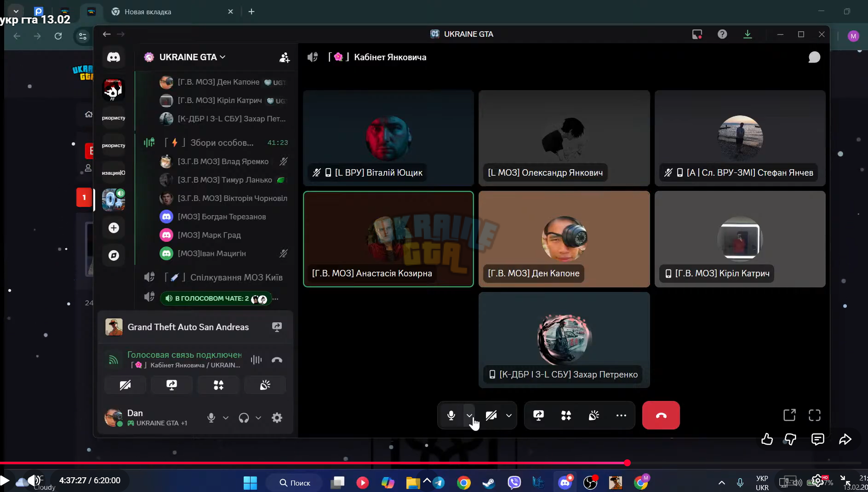
Task: Pop out the call window
Action: (789, 415)
